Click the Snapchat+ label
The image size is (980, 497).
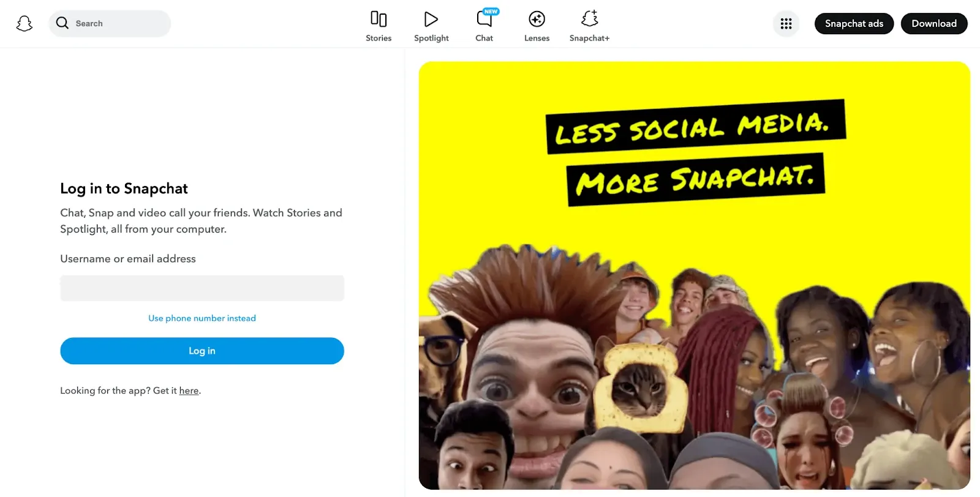coord(590,38)
